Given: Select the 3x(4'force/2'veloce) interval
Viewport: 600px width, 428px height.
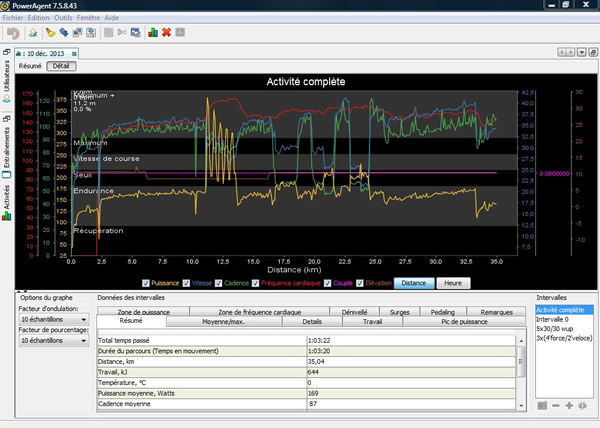Looking at the screenshot, I should [x=564, y=338].
